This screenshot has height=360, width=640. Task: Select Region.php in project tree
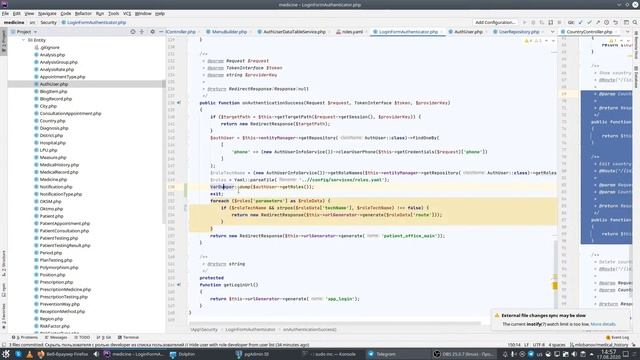point(51,319)
